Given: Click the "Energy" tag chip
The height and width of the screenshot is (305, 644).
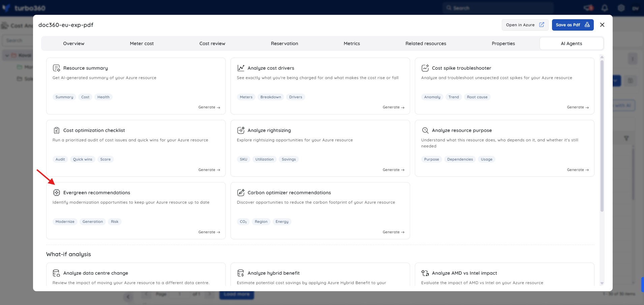Looking at the screenshot, I should click(282, 222).
